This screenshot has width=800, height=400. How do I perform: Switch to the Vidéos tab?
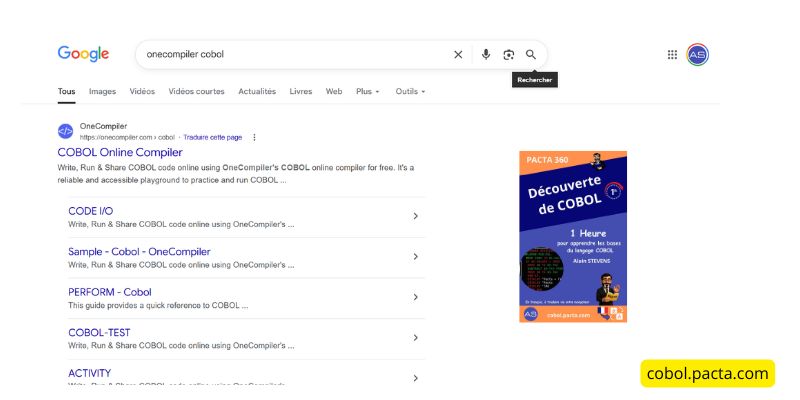[x=142, y=91]
